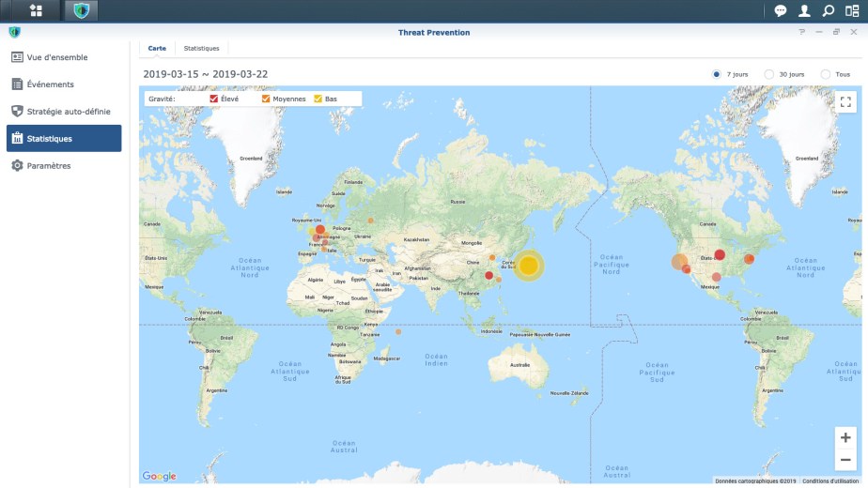The image size is (868, 488).
Task: Click the help question mark icon
Action: click(x=802, y=32)
